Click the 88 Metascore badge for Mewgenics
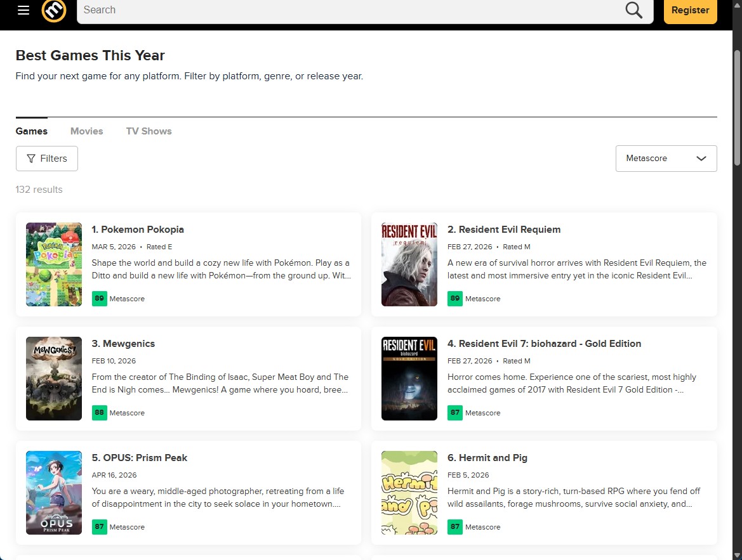The width and height of the screenshot is (742, 560). point(100,413)
